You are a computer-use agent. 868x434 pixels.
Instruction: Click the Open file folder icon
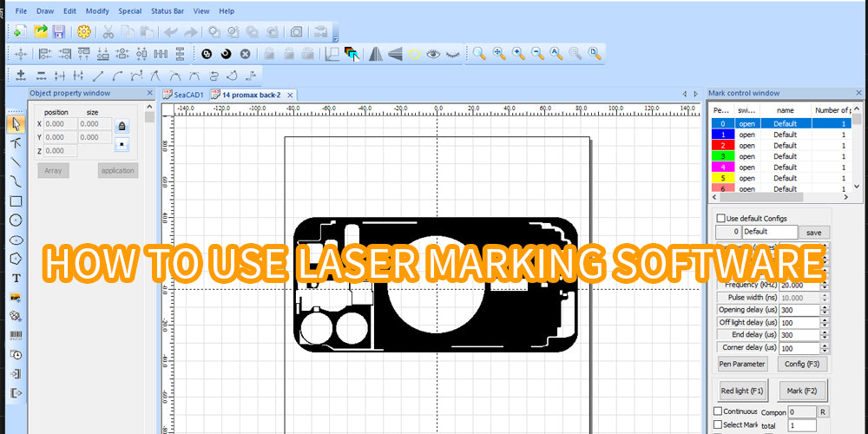coord(40,31)
